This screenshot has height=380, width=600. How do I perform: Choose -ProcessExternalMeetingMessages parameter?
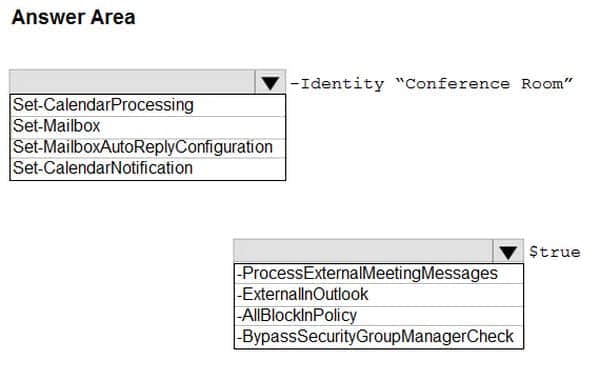point(378,274)
